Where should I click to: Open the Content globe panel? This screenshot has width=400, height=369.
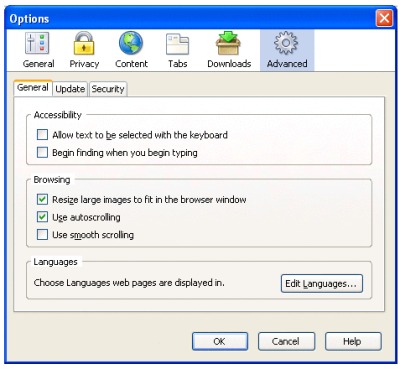pos(131,50)
